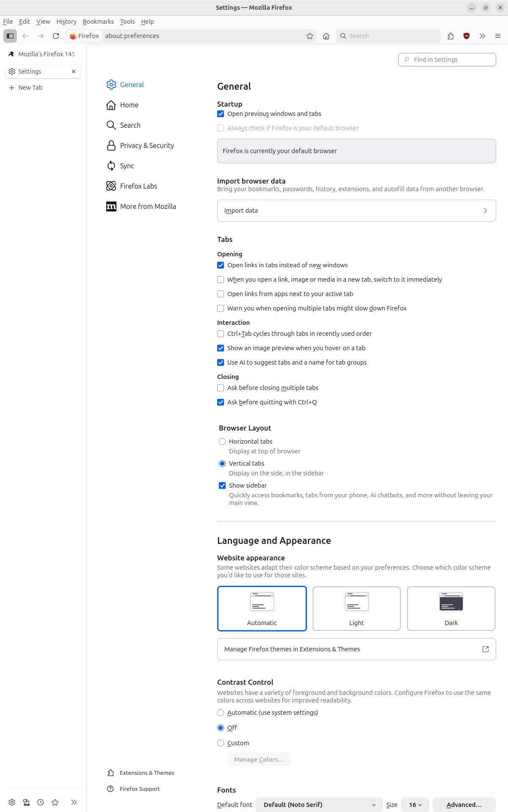Enable Ask before closing multiple tabs
This screenshot has height=812, width=508.
point(221,388)
